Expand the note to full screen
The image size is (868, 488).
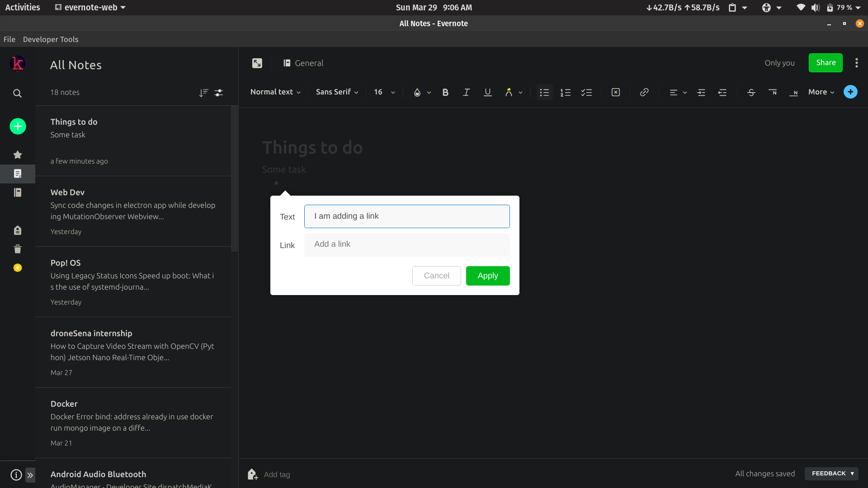(257, 63)
